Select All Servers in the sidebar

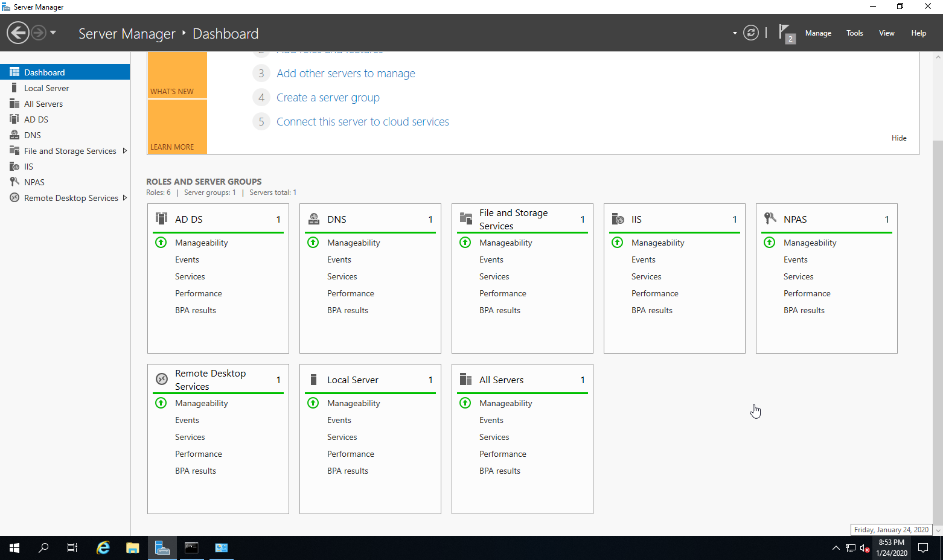tap(65, 104)
